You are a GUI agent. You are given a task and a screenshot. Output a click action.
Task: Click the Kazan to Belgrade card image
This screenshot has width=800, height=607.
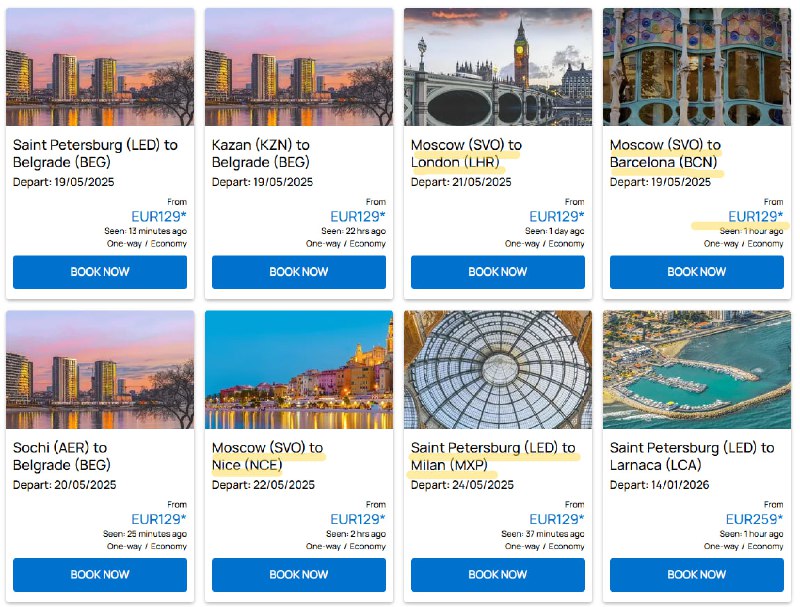[x=299, y=67]
